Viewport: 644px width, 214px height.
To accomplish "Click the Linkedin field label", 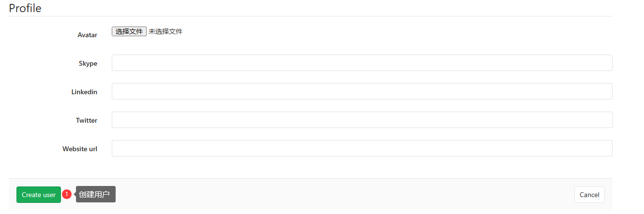I will tap(84, 92).
